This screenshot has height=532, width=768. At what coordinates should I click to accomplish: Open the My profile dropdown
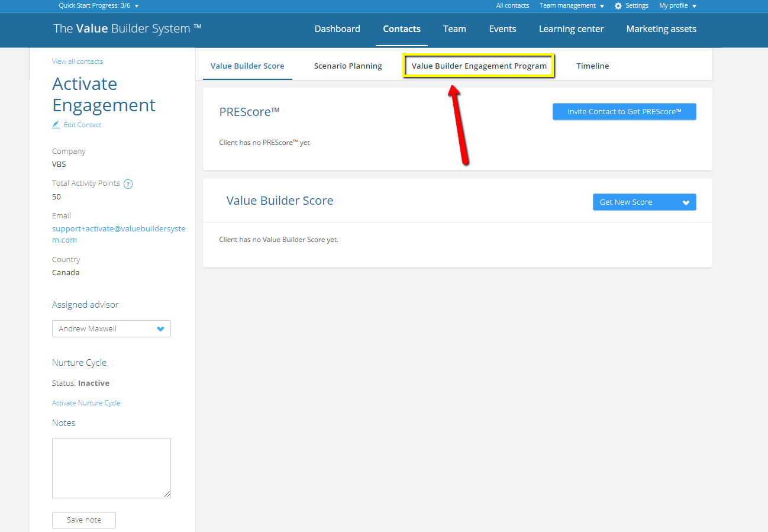(677, 5)
